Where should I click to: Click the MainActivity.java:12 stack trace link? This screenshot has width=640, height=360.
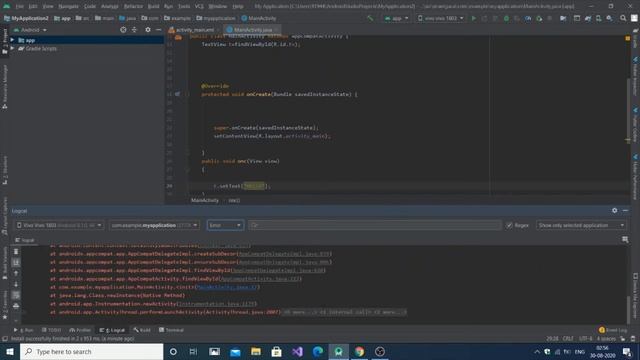coord(227,287)
